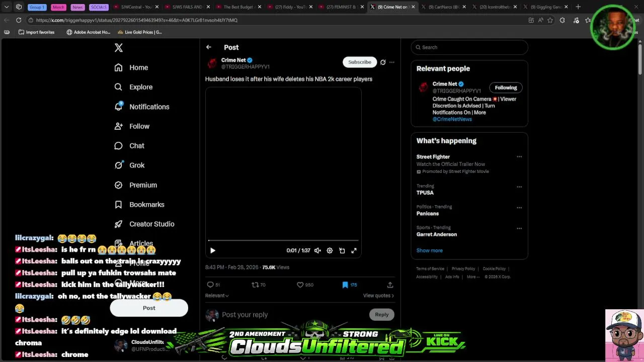Open a new browser tab

pos(578,7)
